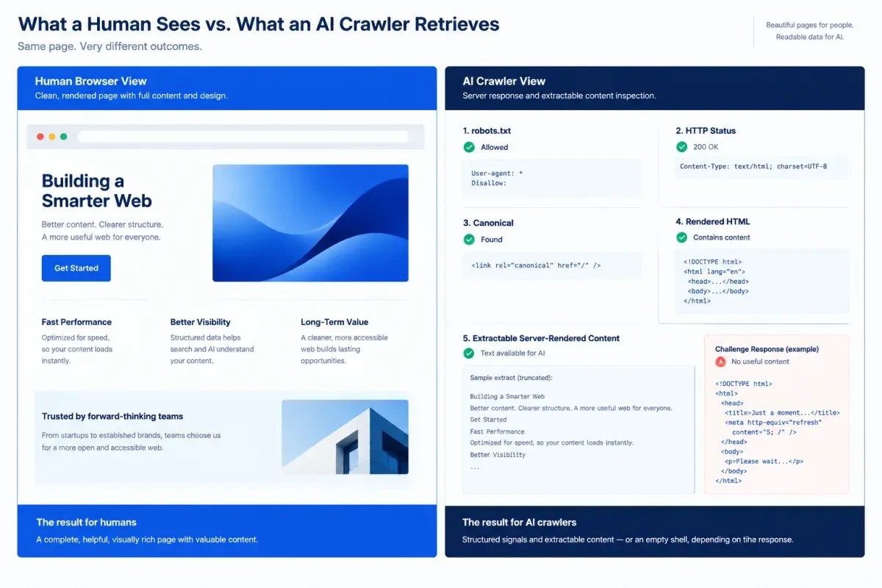This screenshot has height=588, width=882.
Task: Click the red warning icon beside No useful content
Action: 720,362
